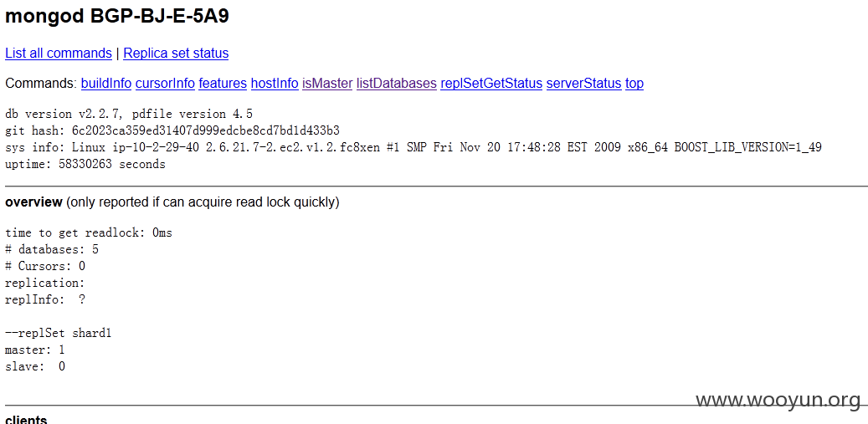The width and height of the screenshot is (868, 424).
Task: Open the listDatabases command link
Action: pos(397,83)
